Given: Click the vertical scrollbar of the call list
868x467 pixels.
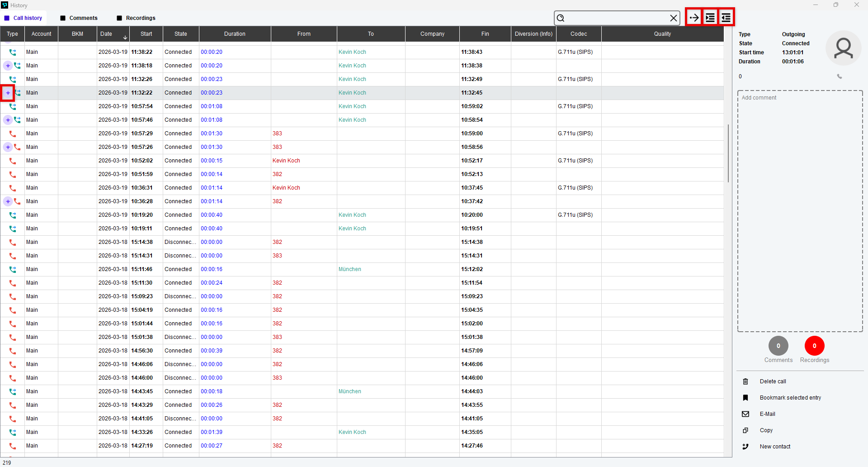Looking at the screenshot, I should pos(728,153).
